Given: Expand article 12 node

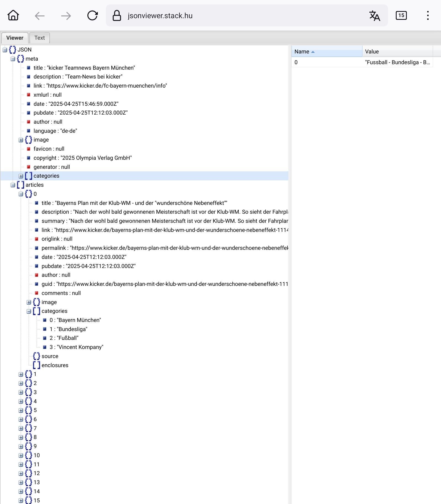Looking at the screenshot, I should coord(21,473).
